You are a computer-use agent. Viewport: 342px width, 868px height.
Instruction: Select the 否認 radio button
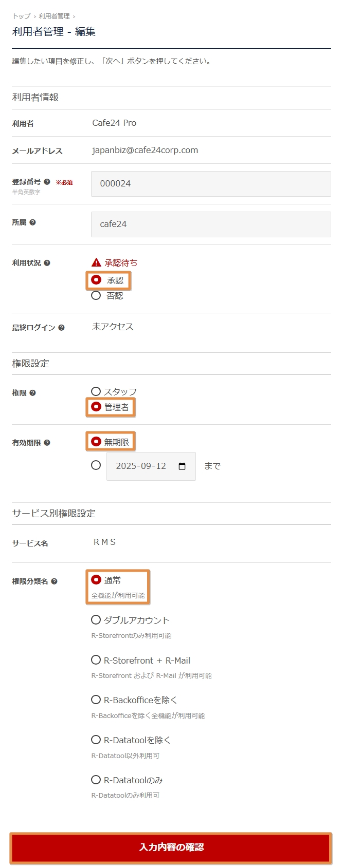tap(96, 295)
